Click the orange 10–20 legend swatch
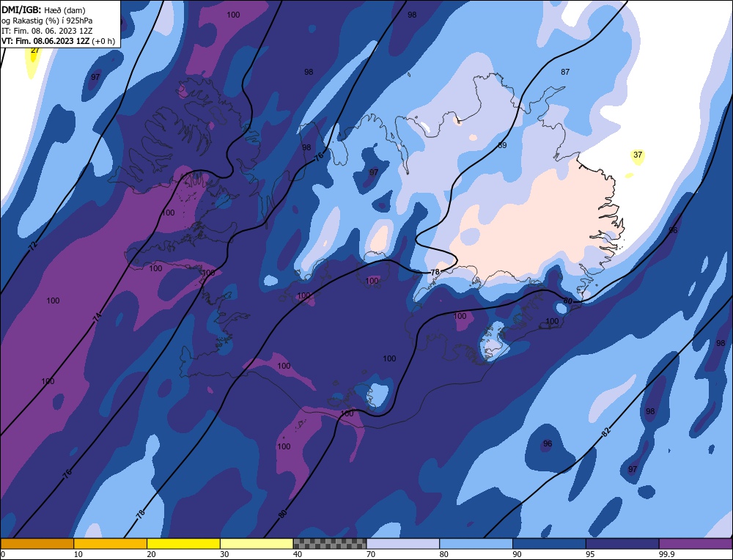Screen dimensions: 733x560 (x=111, y=544)
